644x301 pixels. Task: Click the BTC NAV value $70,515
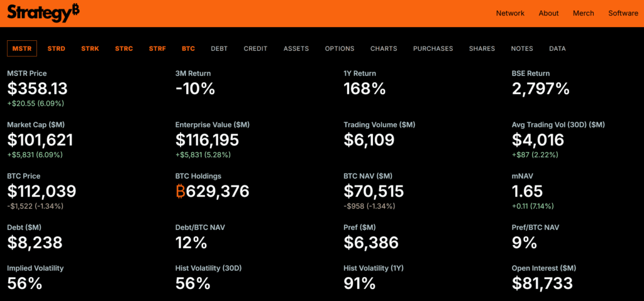[x=374, y=192]
